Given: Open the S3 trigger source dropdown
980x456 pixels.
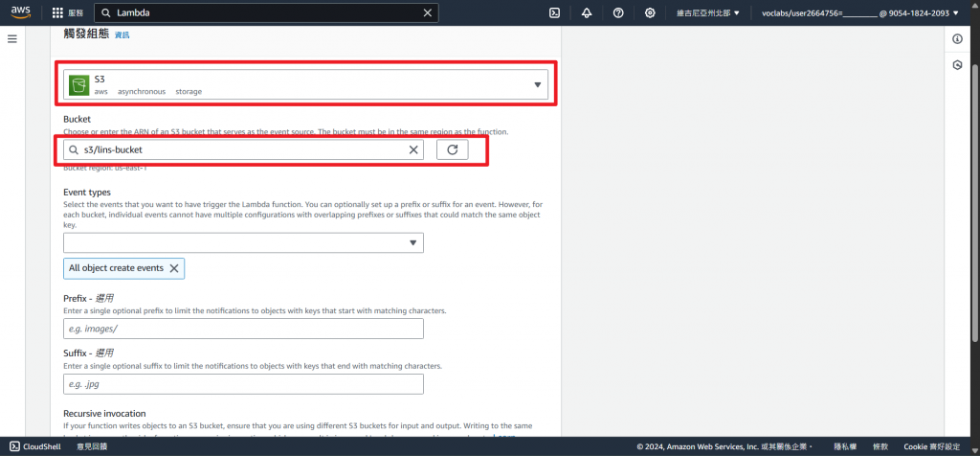Looking at the screenshot, I should (305, 84).
